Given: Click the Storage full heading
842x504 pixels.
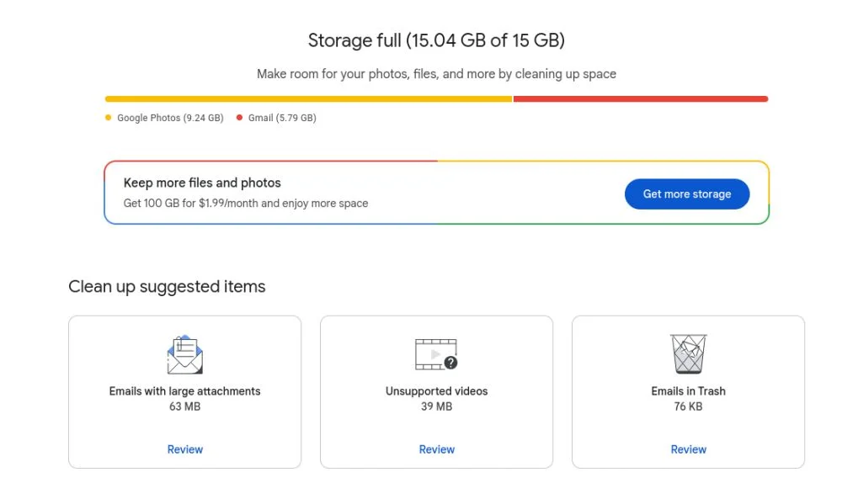Looking at the screenshot, I should point(436,40).
